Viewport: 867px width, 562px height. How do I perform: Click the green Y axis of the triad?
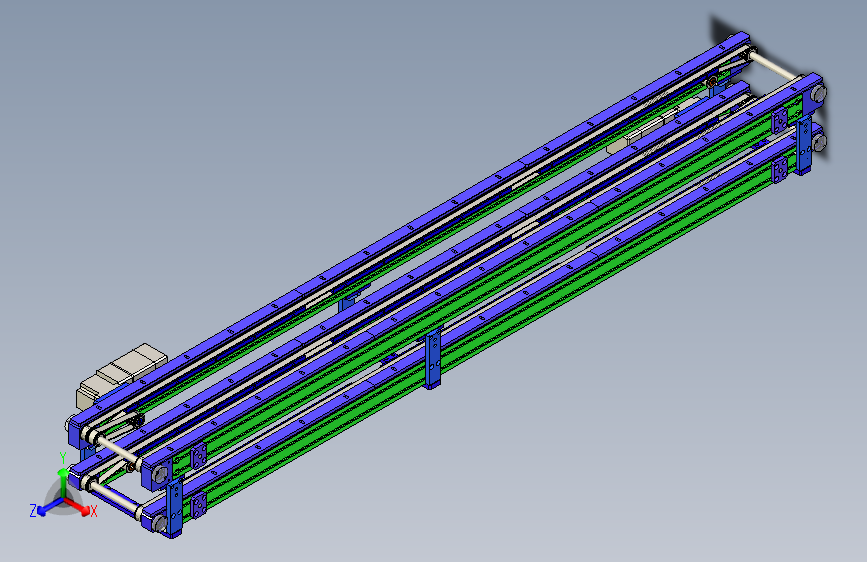pos(63,485)
